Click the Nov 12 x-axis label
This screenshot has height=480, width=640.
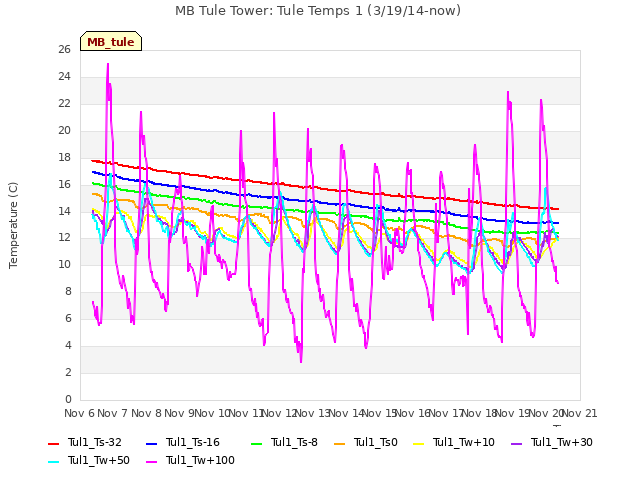click(280, 413)
